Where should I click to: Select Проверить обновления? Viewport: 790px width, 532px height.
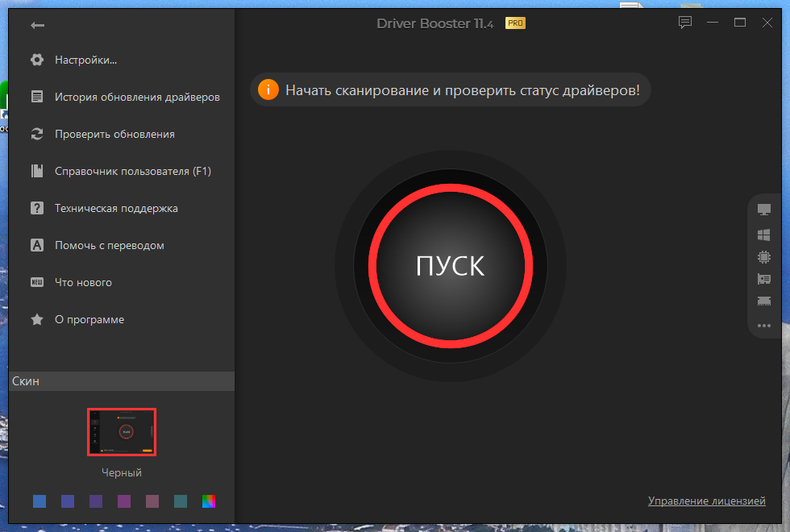click(x=114, y=134)
